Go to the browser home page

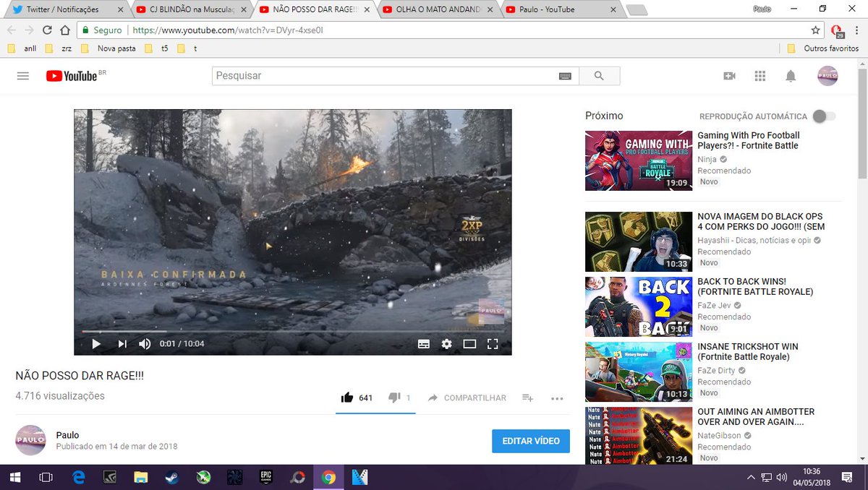coord(64,30)
